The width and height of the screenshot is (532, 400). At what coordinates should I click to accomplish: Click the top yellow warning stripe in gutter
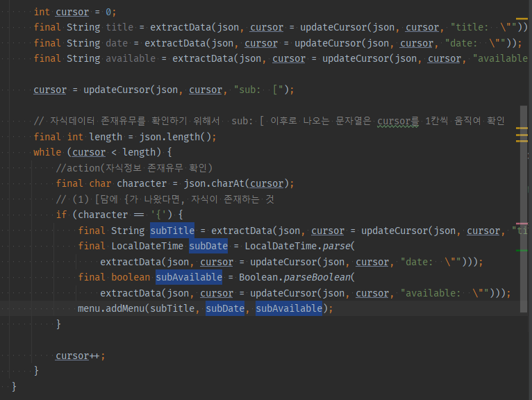coord(522,18)
